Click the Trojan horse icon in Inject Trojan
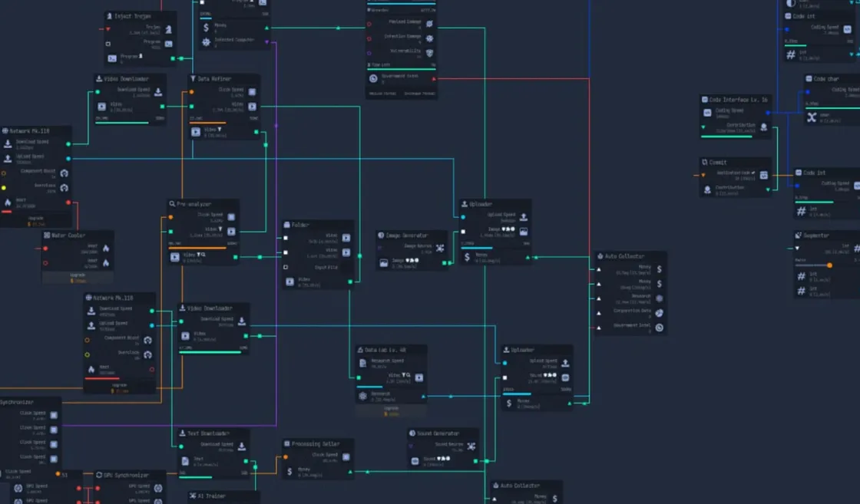 [x=168, y=30]
